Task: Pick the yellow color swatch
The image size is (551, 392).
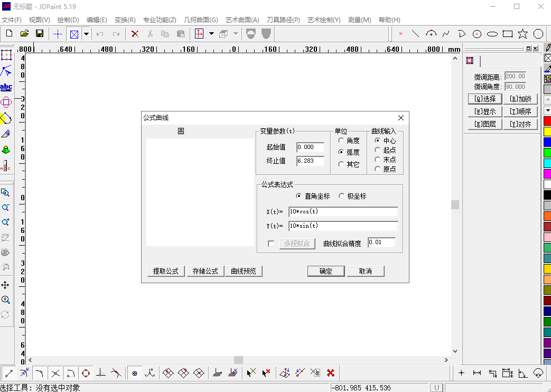Action: (547, 132)
